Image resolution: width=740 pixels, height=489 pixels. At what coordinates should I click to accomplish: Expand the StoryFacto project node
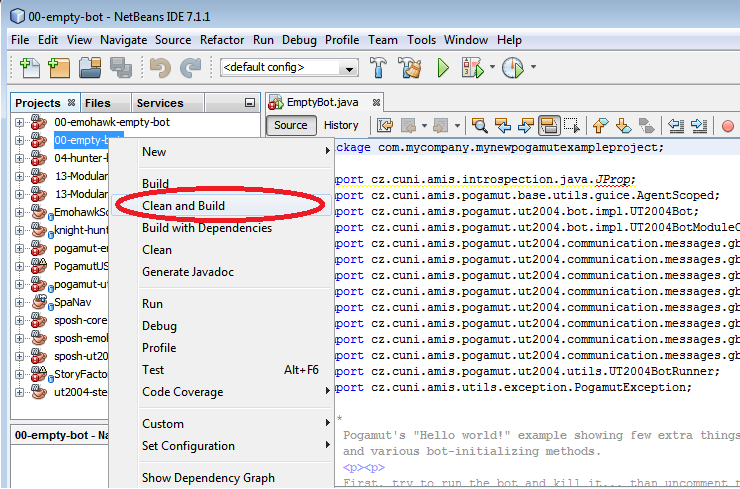click(19, 375)
